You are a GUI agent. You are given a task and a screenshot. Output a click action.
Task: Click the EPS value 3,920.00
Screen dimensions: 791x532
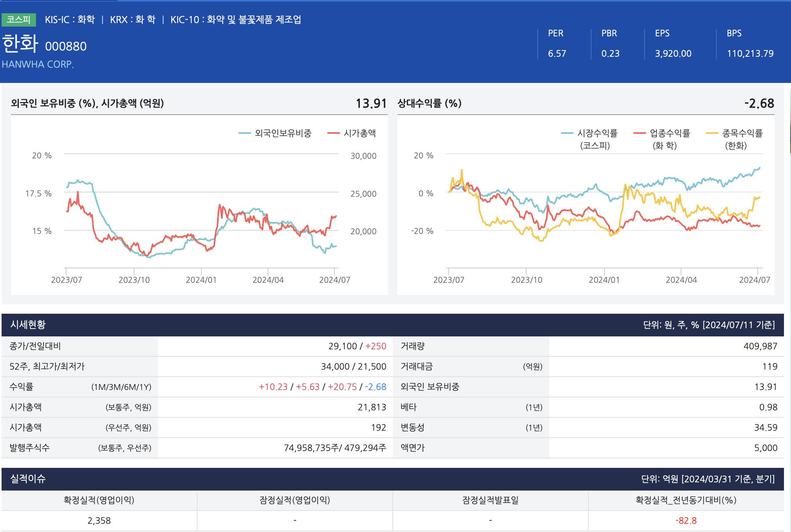pos(673,54)
